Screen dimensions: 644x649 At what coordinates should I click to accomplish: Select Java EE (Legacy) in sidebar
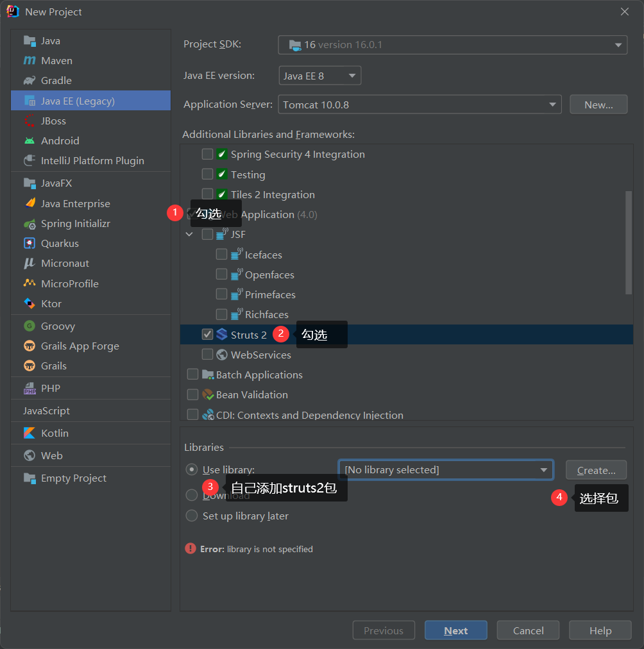pyautogui.click(x=90, y=101)
